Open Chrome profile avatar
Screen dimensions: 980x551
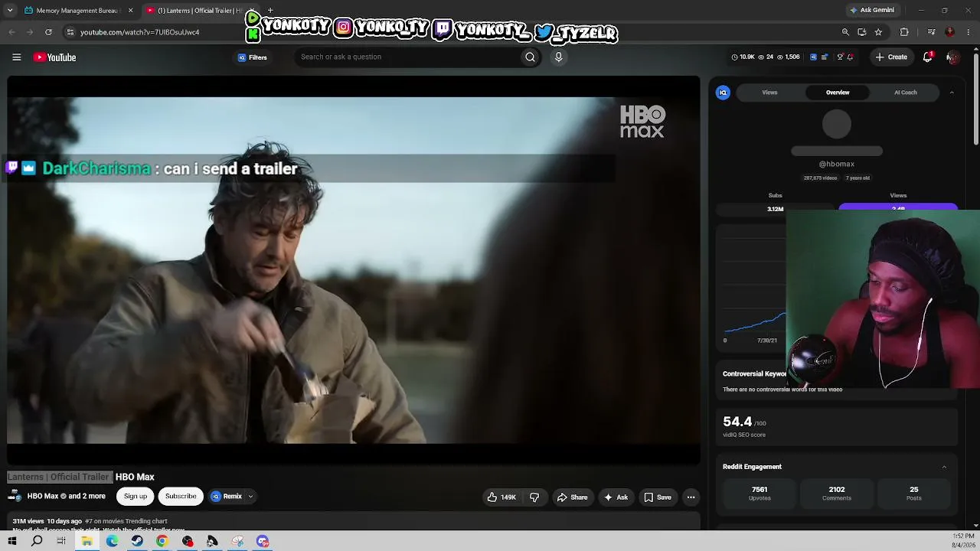click(950, 32)
